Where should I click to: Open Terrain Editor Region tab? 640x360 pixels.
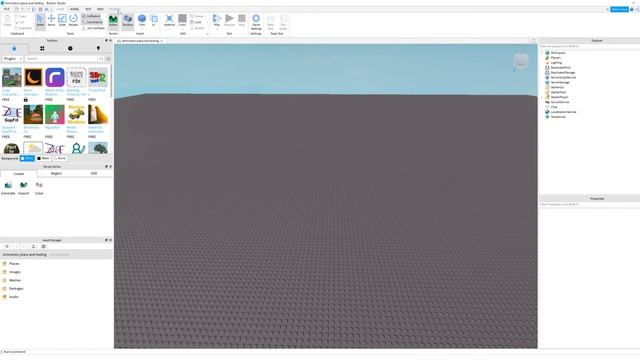pos(56,173)
